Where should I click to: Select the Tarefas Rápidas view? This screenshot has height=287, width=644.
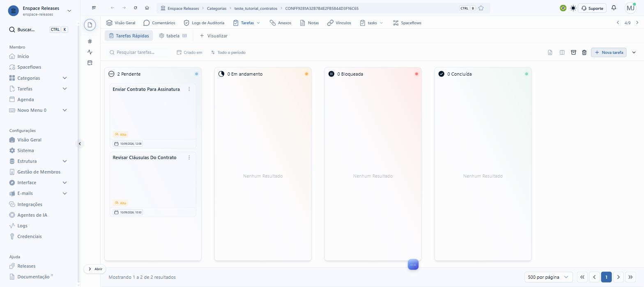coord(129,36)
